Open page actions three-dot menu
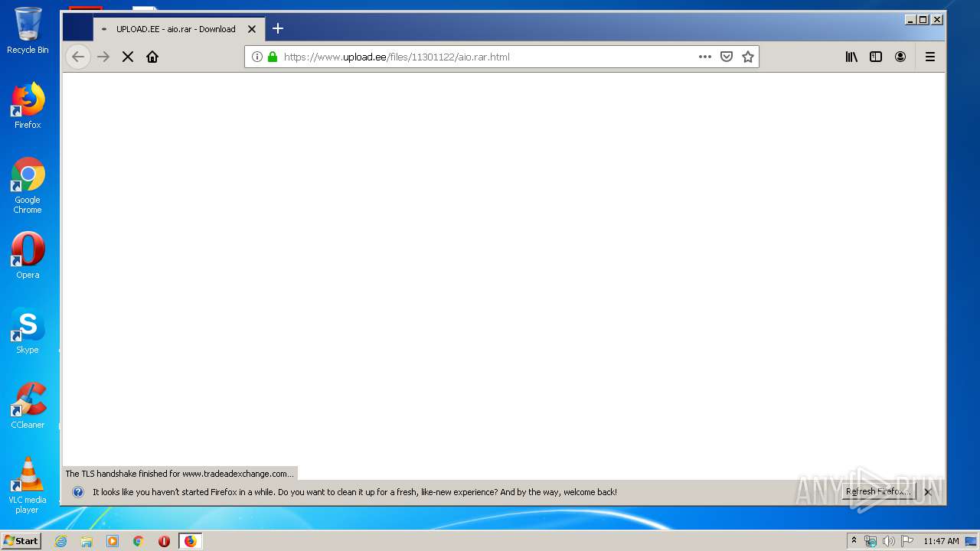This screenshot has width=980, height=551. click(x=705, y=57)
